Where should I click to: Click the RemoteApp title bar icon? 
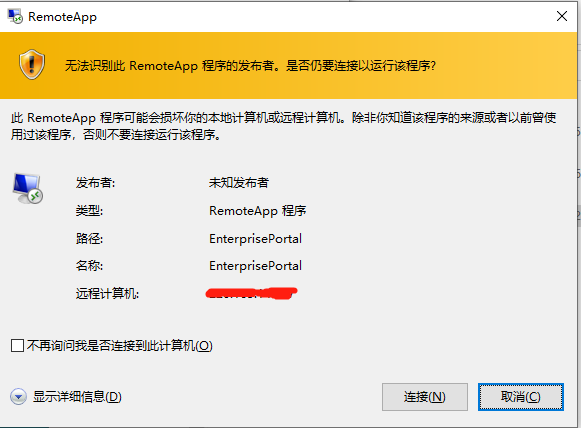coord(15,17)
